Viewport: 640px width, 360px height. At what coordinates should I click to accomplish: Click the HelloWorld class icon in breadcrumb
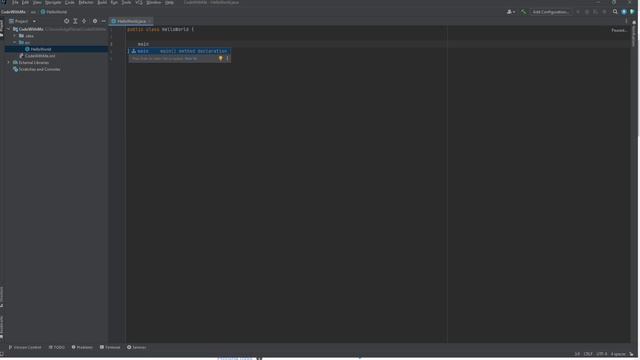(x=43, y=12)
